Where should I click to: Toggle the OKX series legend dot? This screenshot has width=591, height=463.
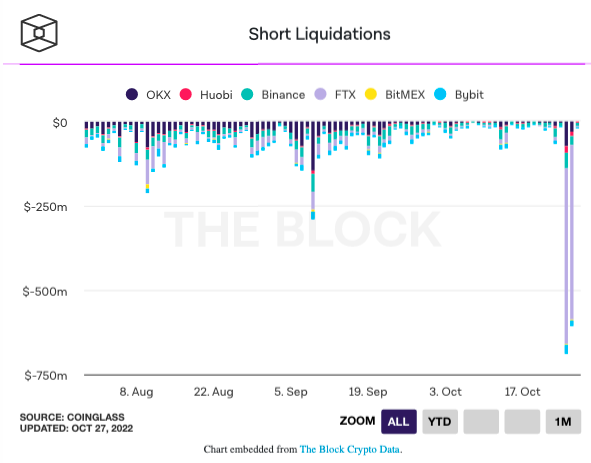[132, 94]
